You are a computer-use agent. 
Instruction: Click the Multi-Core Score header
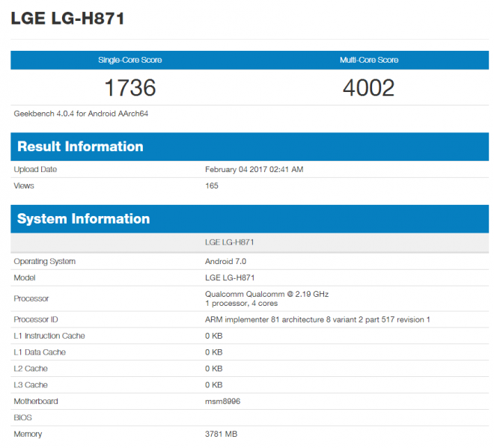[x=369, y=60]
